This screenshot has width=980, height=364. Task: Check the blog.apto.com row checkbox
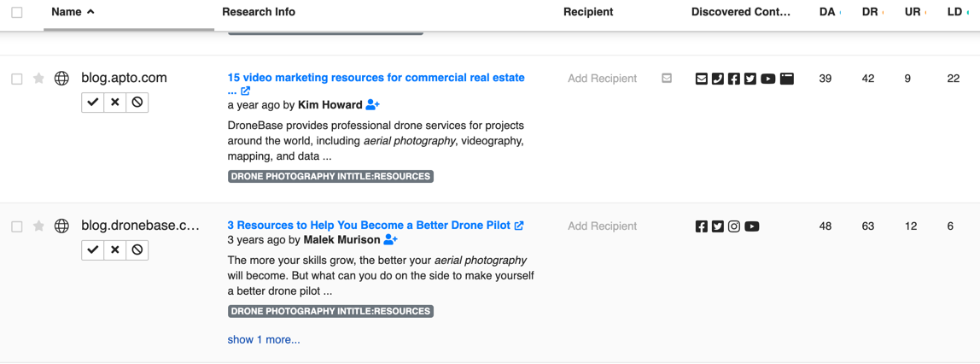pyautogui.click(x=17, y=79)
